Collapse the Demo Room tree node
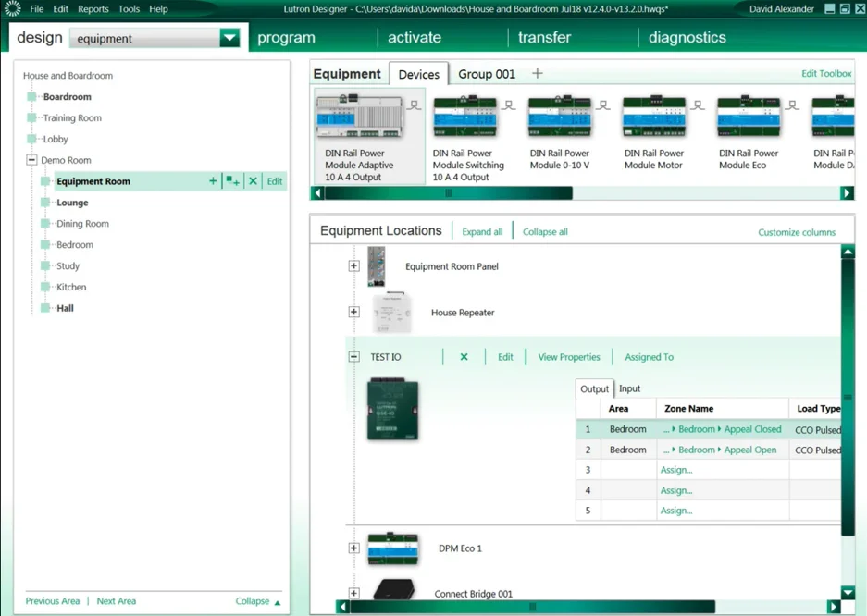Screen dimensions: 867x616 [32, 160]
